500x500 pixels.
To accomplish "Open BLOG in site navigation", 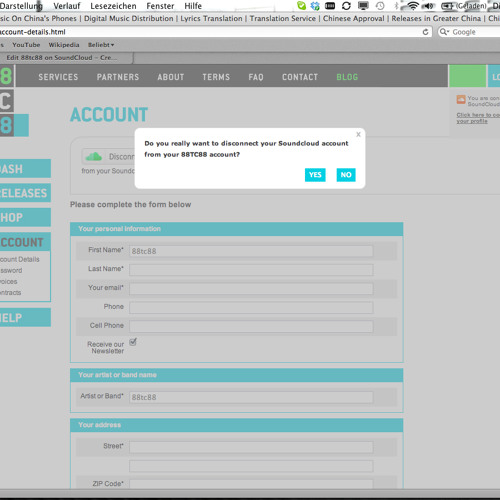I will [347, 77].
